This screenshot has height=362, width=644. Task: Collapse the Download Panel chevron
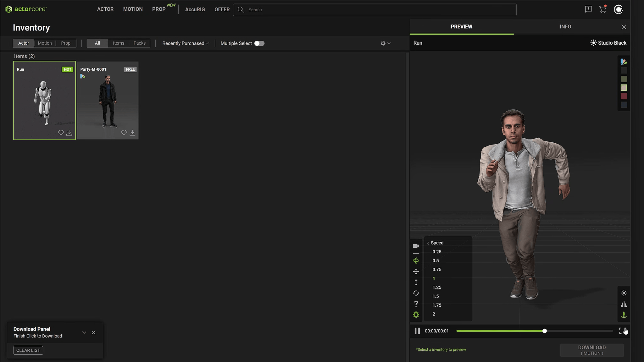84,332
